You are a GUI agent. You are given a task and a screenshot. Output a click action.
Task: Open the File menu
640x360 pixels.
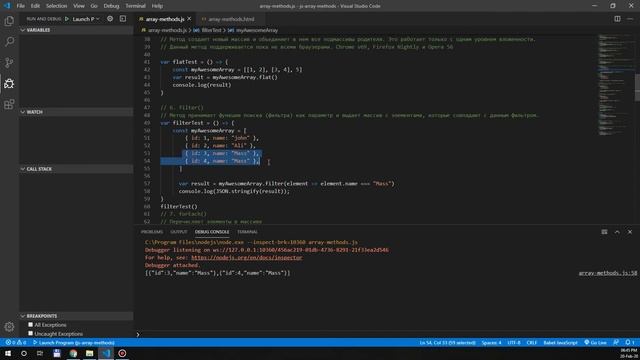21,6
